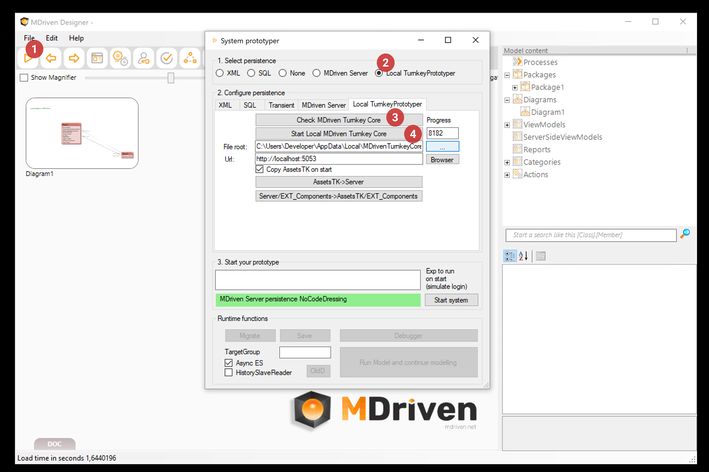Open the window layout toolbar icon
The image size is (709, 472).
pos(97,58)
